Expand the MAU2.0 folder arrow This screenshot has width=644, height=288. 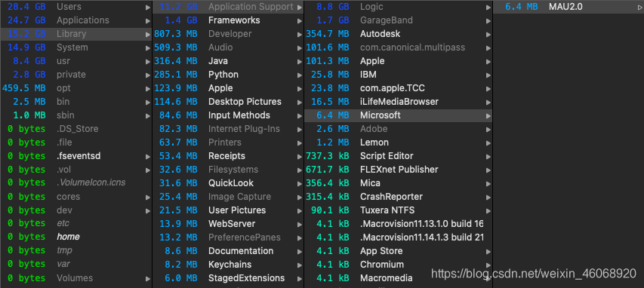639,8
